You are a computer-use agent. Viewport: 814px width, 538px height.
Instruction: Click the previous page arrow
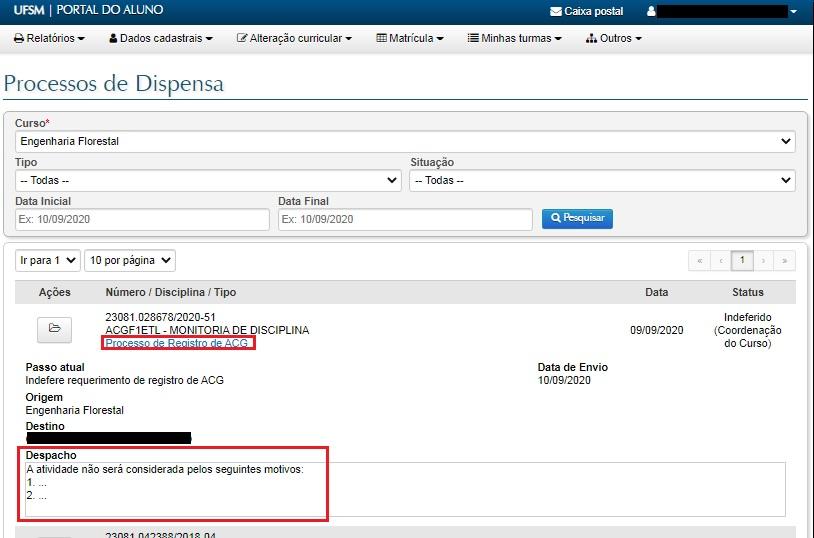(720, 261)
